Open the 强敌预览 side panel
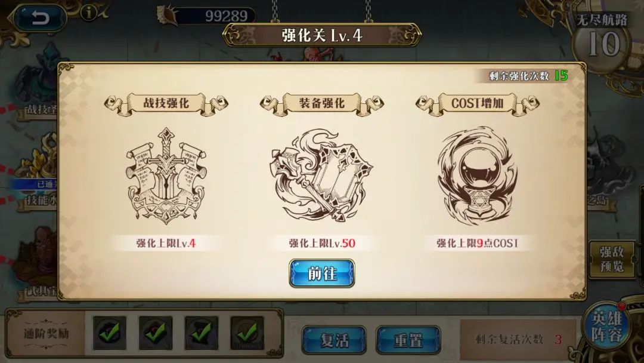This screenshot has width=644, height=363. coord(612,259)
